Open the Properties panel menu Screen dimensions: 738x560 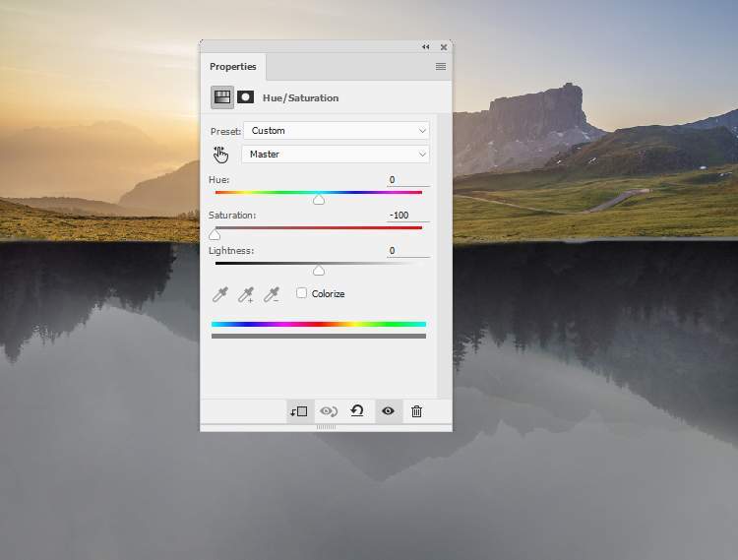(441, 66)
